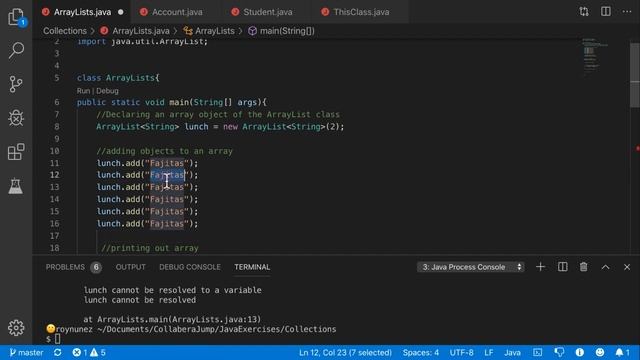Show errors and warnings count in status bar
The image size is (640, 360).
point(89,352)
